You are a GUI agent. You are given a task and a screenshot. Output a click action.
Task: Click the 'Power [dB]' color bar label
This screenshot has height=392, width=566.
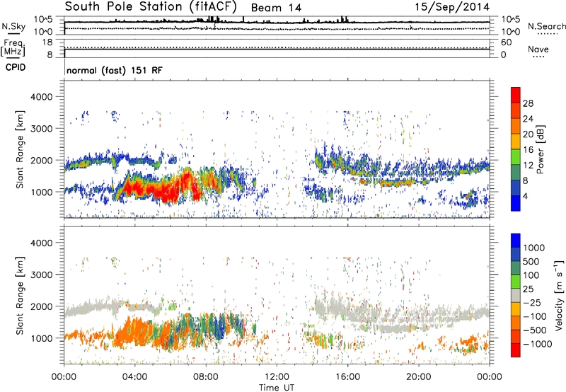pyautogui.click(x=540, y=149)
